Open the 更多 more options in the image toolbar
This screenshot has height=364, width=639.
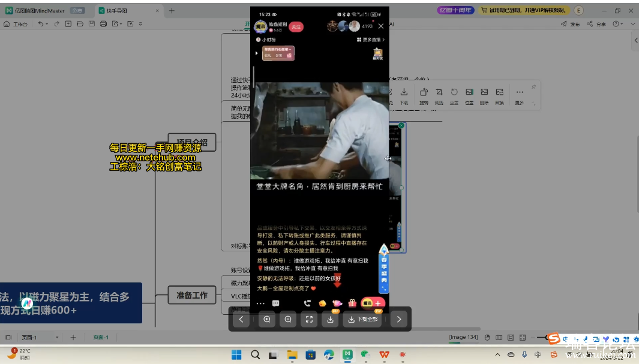pos(519,96)
